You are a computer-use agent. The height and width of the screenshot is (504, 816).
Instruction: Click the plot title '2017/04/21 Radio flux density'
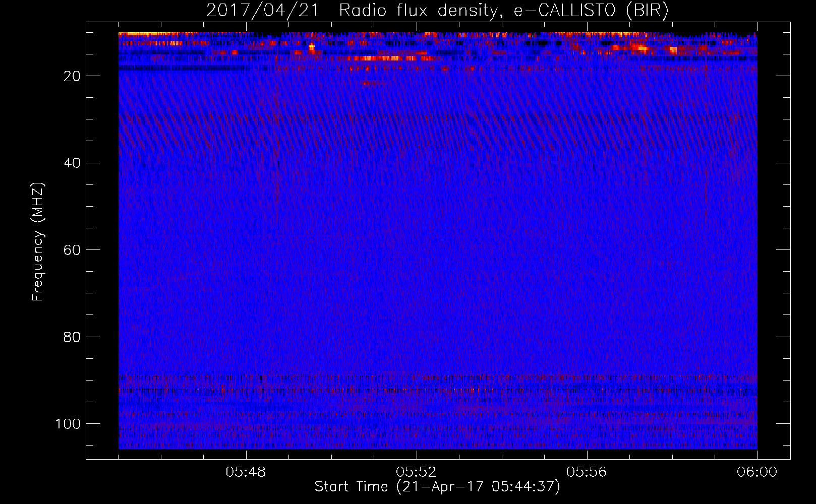[x=437, y=11]
